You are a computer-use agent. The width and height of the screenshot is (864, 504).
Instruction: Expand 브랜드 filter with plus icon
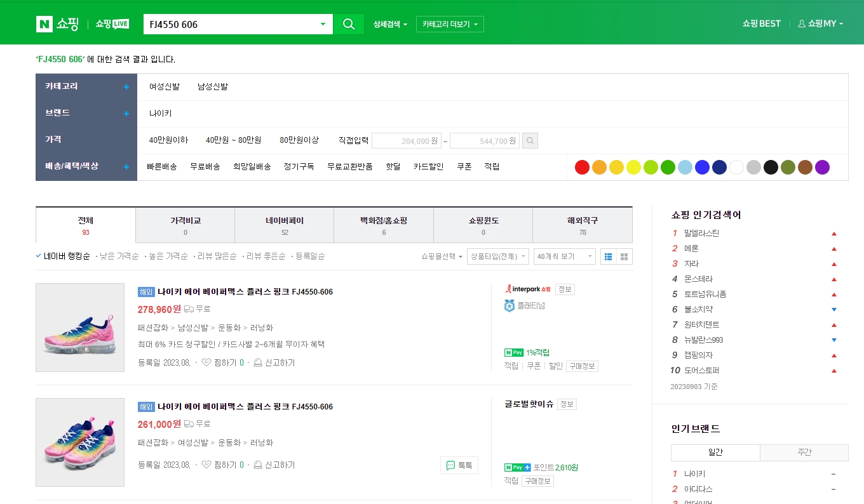click(126, 114)
